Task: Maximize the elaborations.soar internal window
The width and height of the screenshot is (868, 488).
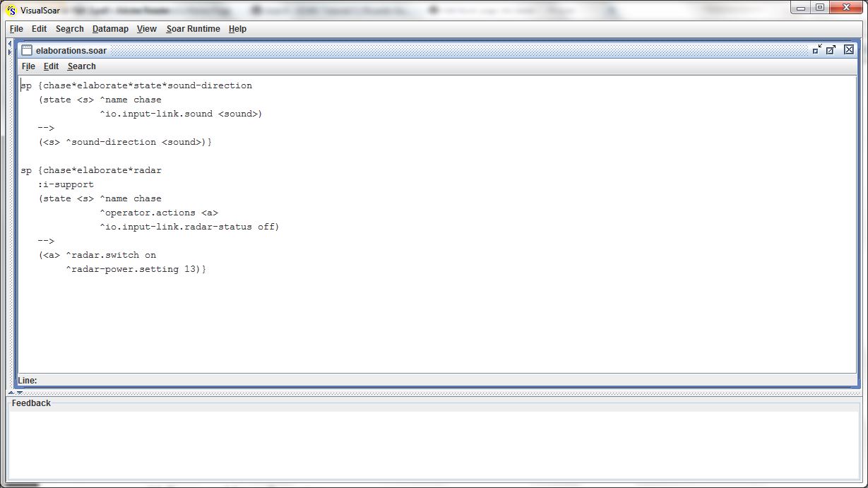Action: (x=831, y=49)
